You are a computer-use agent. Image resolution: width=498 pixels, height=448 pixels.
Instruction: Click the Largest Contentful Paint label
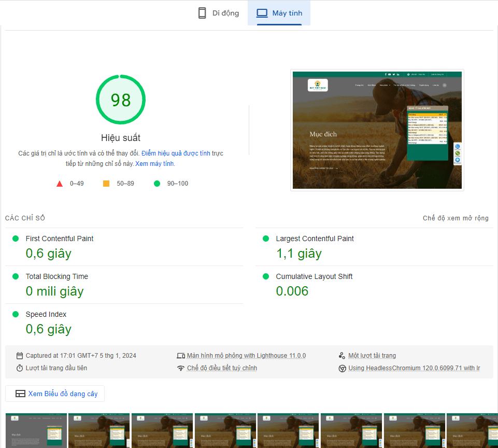(x=315, y=239)
